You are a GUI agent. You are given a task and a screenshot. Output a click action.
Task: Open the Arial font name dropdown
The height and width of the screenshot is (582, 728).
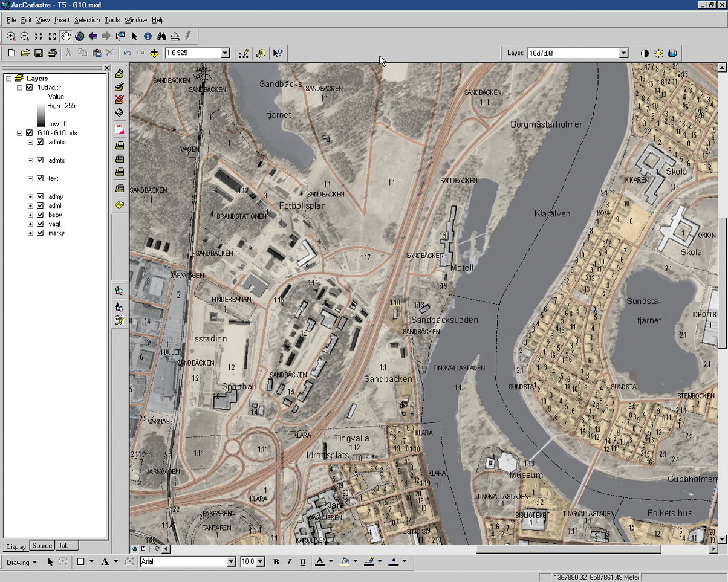(x=230, y=562)
